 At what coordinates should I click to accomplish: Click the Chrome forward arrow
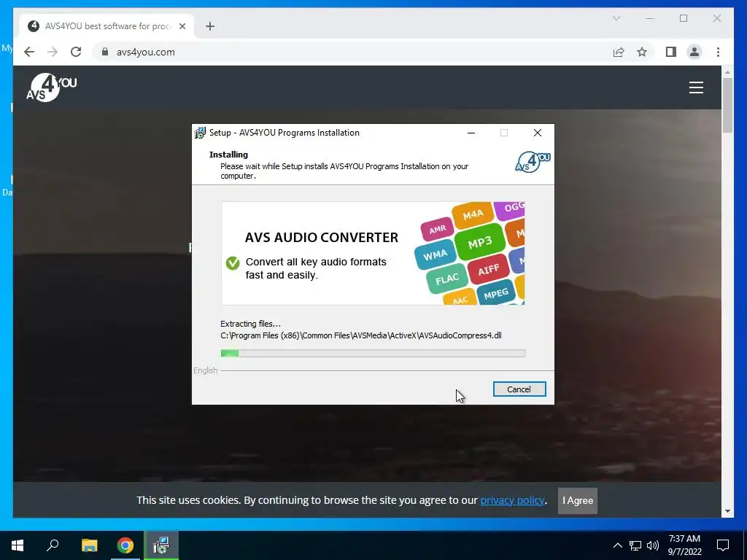pos(53,52)
